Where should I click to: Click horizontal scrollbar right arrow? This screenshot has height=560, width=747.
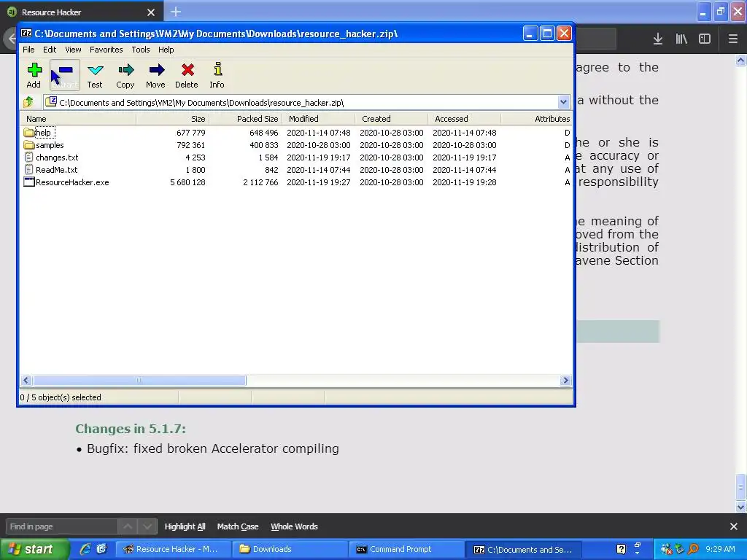565,380
